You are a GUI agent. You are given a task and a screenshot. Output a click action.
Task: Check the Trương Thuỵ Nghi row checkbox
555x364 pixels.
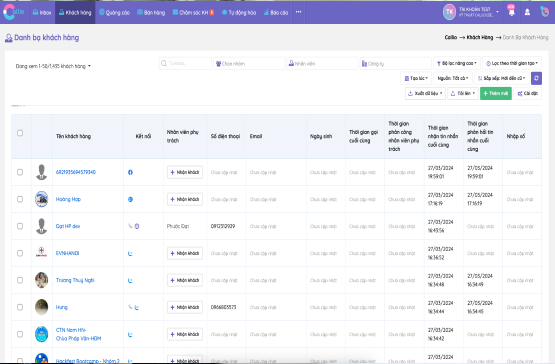(x=20, y=280)
